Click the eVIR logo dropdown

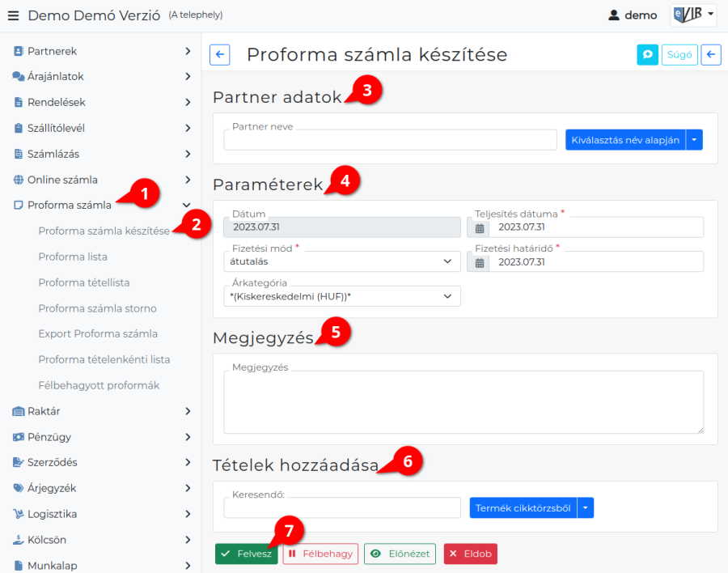692,15
